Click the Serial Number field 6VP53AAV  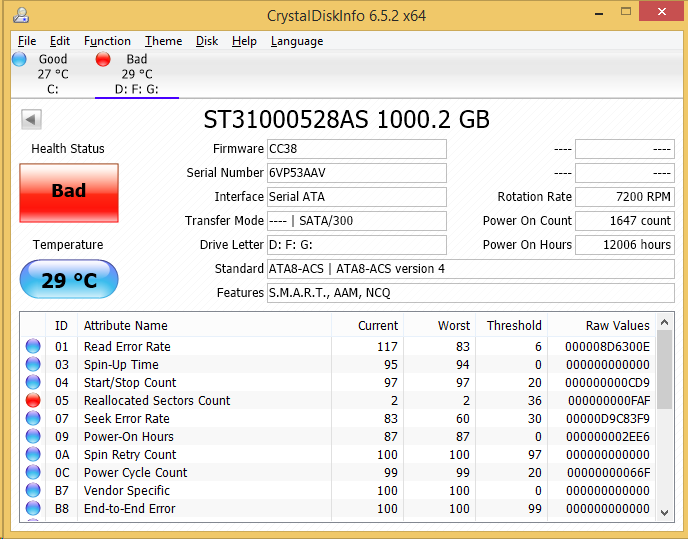pyautogui.click(x=357, y=173)
